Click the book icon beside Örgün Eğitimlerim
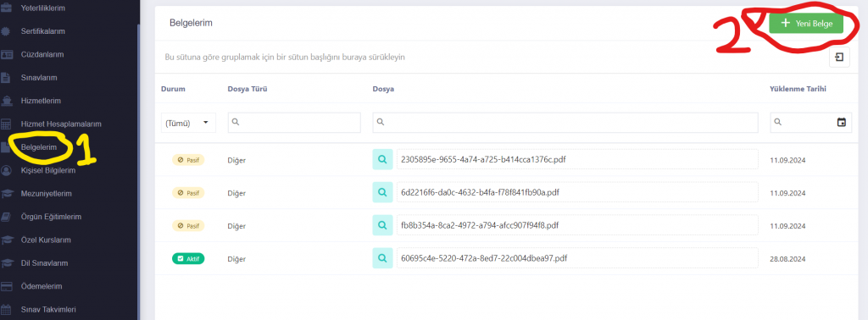Screen dimensions: 868x320 click(x=6, y=217)
